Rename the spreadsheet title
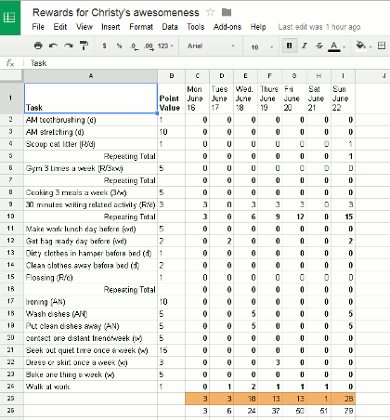The width and height of the screenshot is (390, 420). pyautogui.click(x=115, y=12)
